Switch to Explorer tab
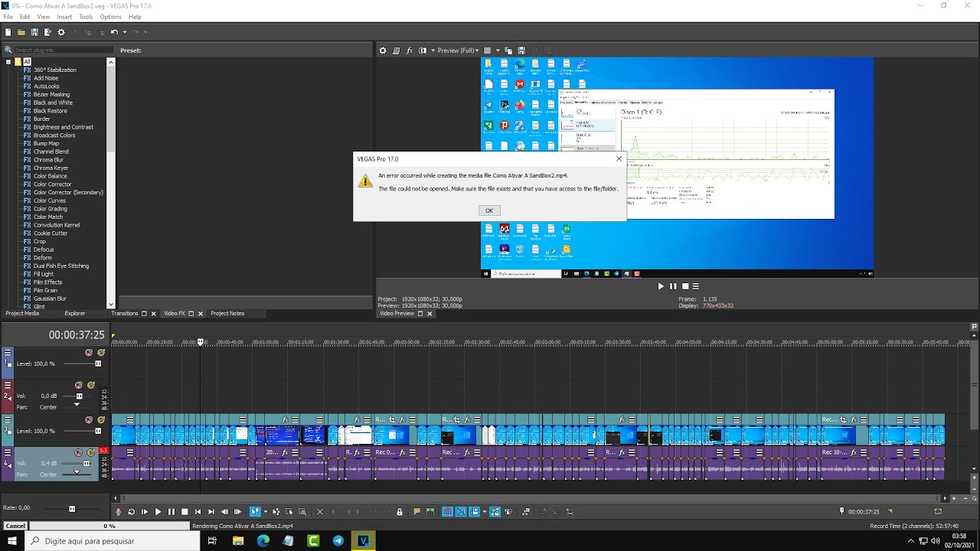The height and width of the screenshot is (551, 980). point(75,314)
